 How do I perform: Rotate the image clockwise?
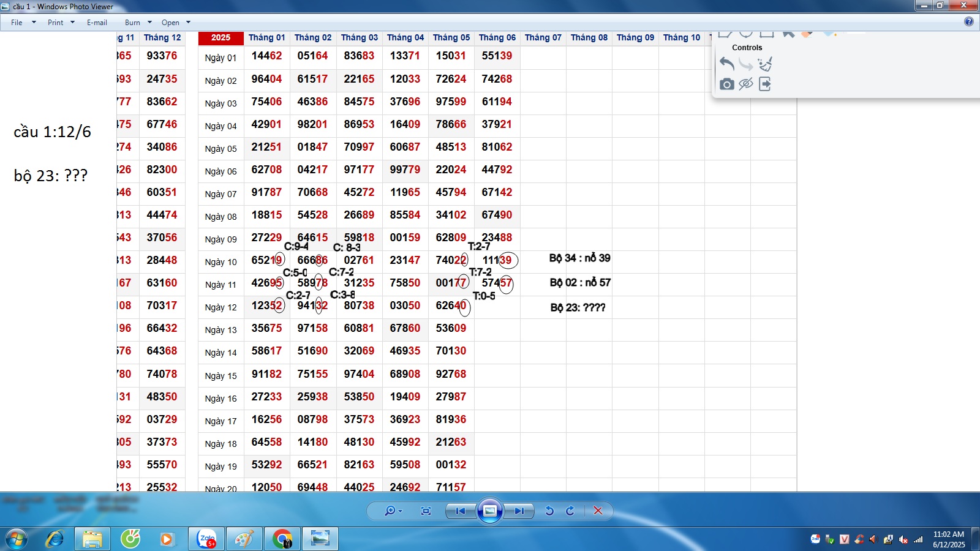tap(570, 511)
